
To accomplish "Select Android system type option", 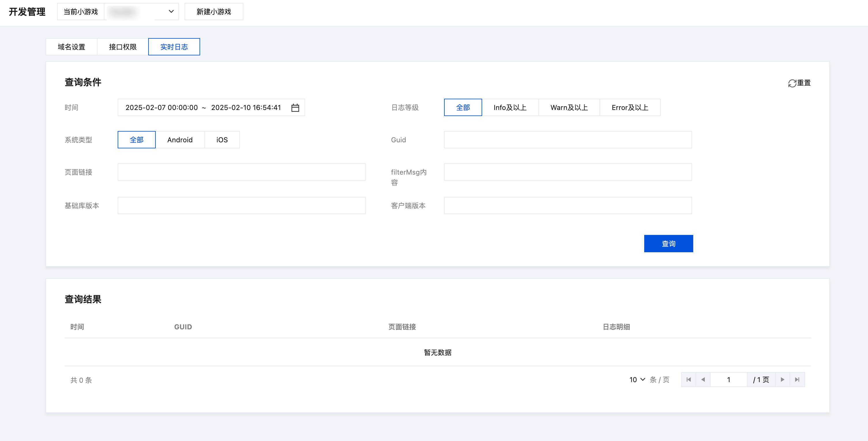I will coord(180,140).
